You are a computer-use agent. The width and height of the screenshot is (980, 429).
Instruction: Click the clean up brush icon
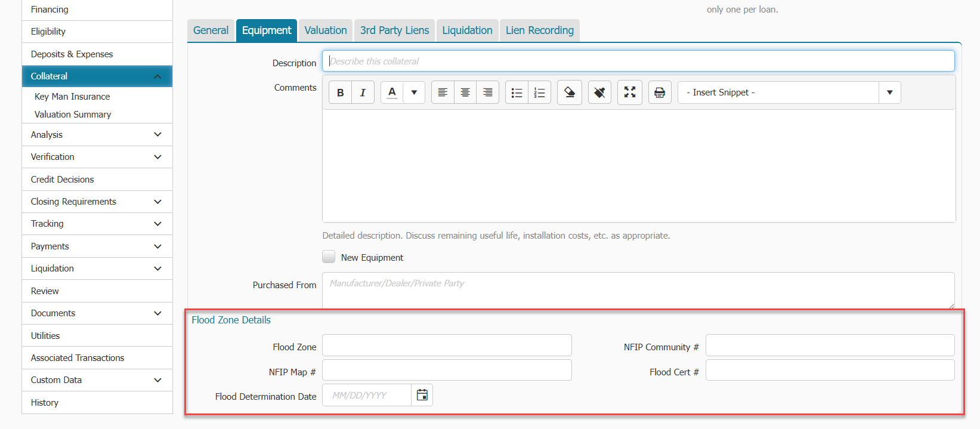point(599,92)
